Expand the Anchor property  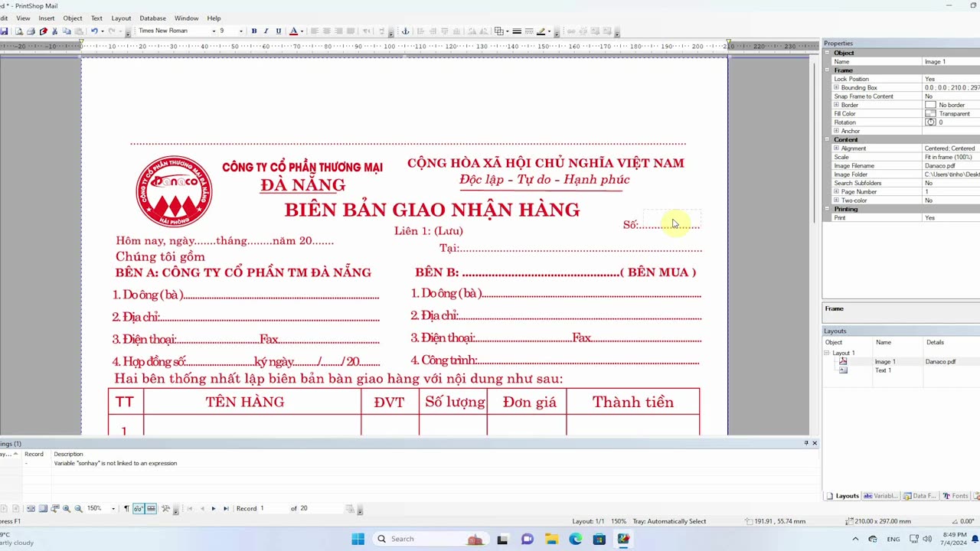point(837,131)
